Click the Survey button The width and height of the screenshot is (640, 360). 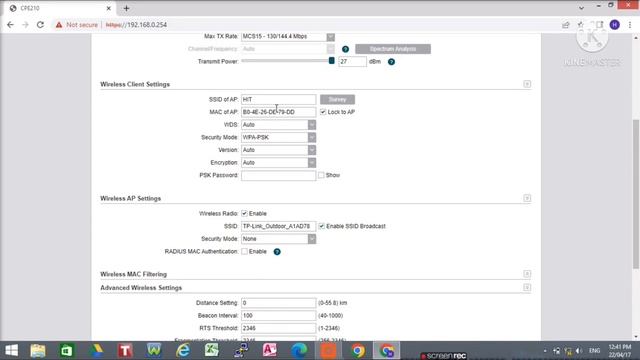(x=337, y=100)
